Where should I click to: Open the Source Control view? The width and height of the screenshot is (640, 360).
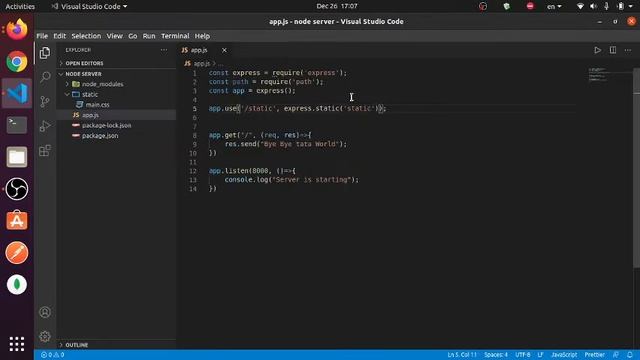[x=45, y=101]
